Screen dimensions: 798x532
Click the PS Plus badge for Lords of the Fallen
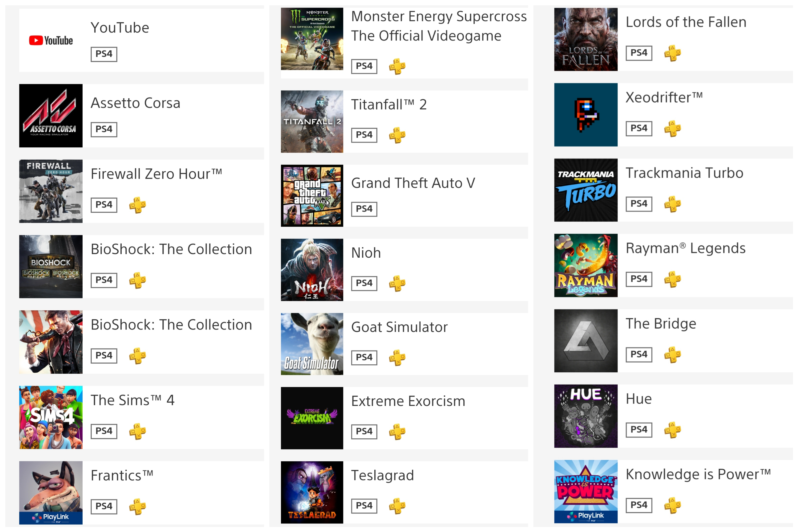(672, 53)
